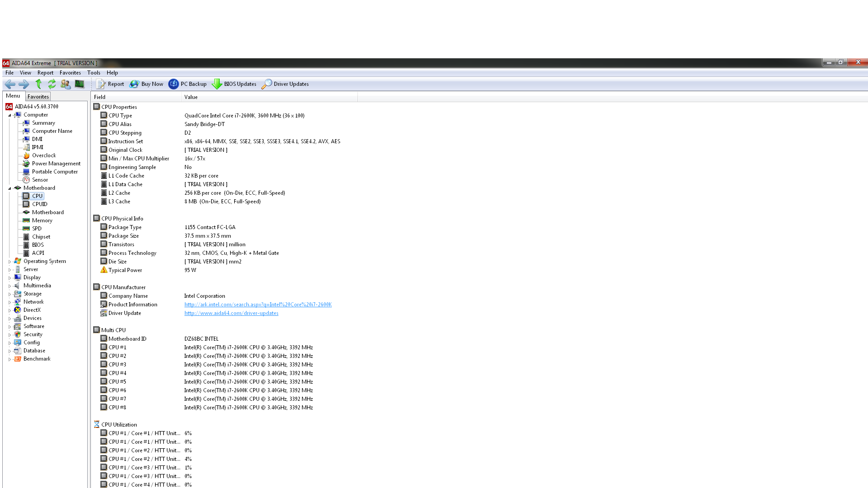The height and width of the screenshot is (488, 868).
Task: Open the View menu
Action: click(25, 73)
